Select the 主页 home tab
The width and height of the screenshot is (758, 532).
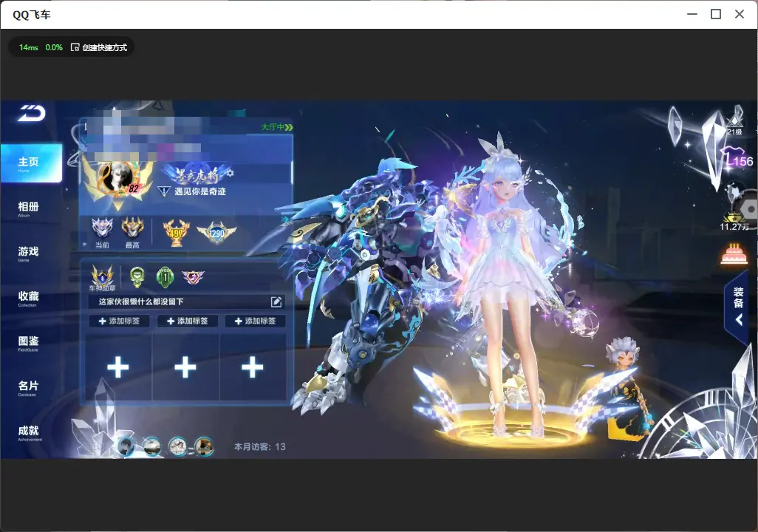[x=32, y=163]
